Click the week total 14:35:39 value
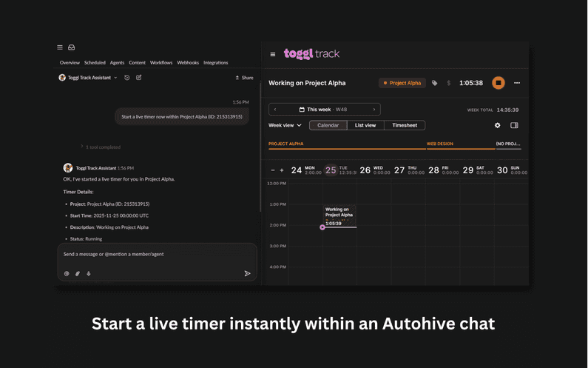The image size is (588, 368). pyautogui.click(x=507, y=110)
